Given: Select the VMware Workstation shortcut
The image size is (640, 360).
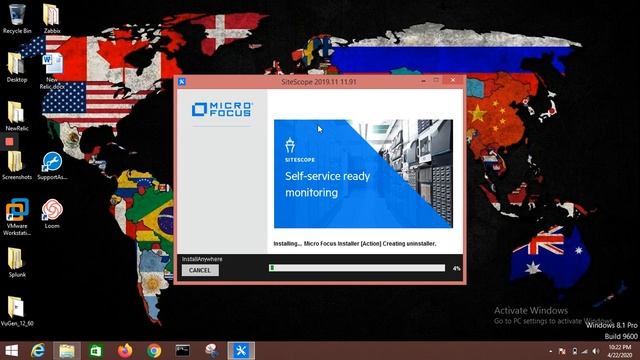Looking at the screenshot, I should pos(17,217).
